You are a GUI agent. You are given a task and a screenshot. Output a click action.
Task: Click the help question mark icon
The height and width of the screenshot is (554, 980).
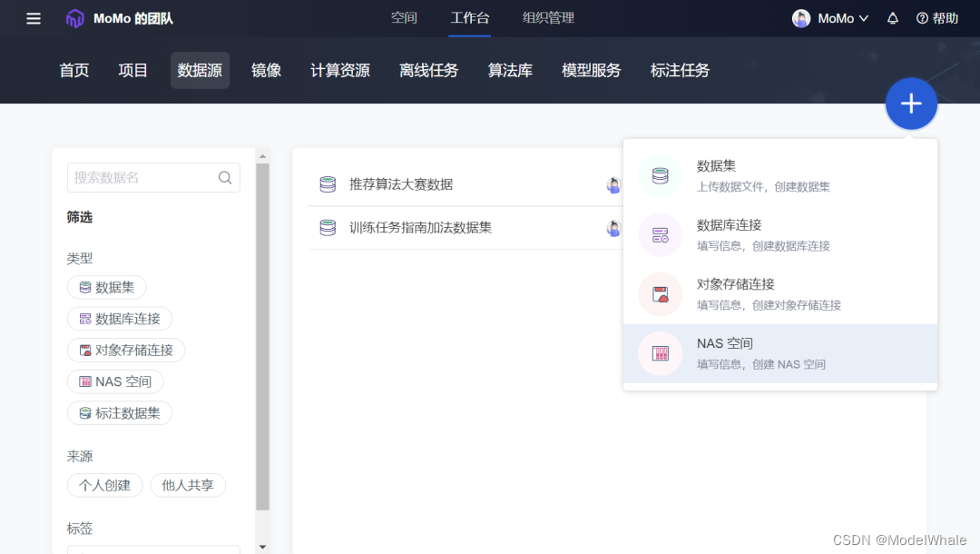click(922, 19)
